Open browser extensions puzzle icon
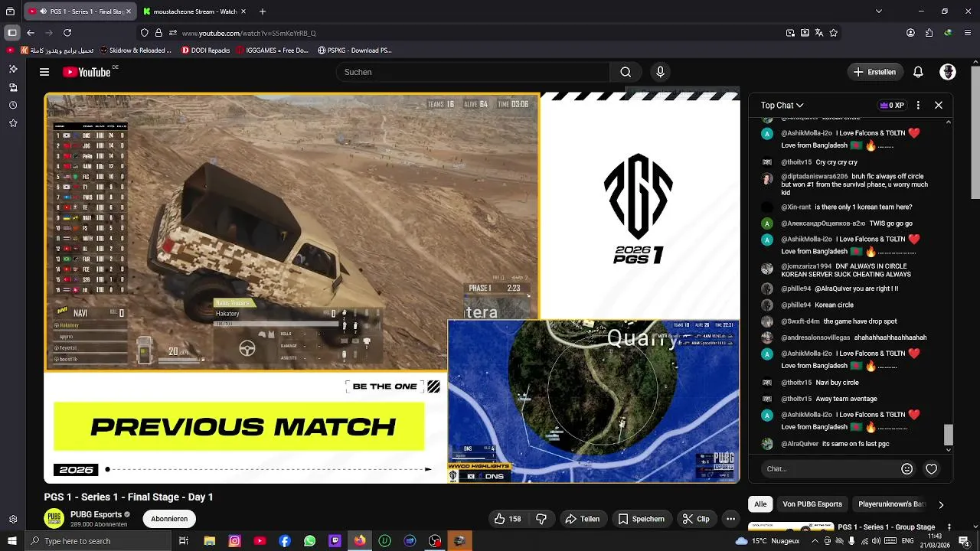Image resolution: width=980 pixels, height=551 pixels. [x=929, y=33]
